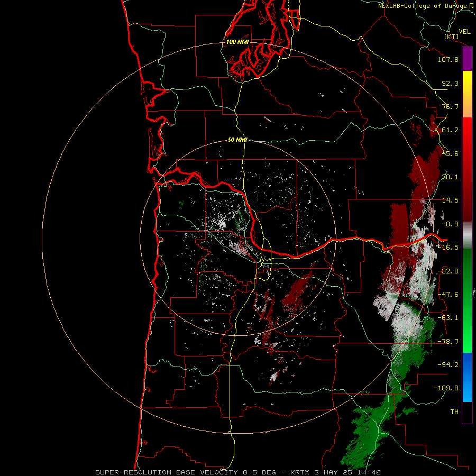Click the 107.8 velocity scale value

[448, 59]
